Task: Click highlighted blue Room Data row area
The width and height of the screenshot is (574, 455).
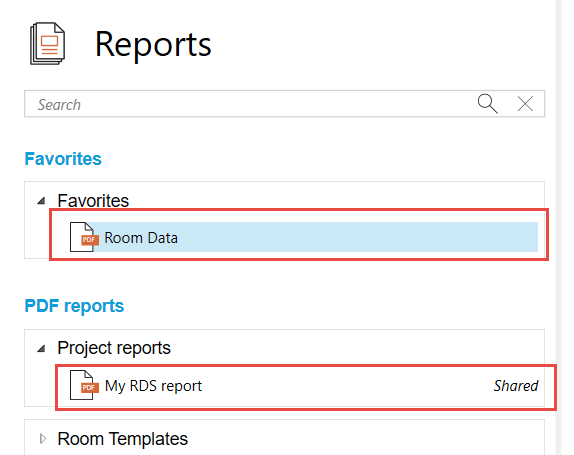Action: coord(304,237)
